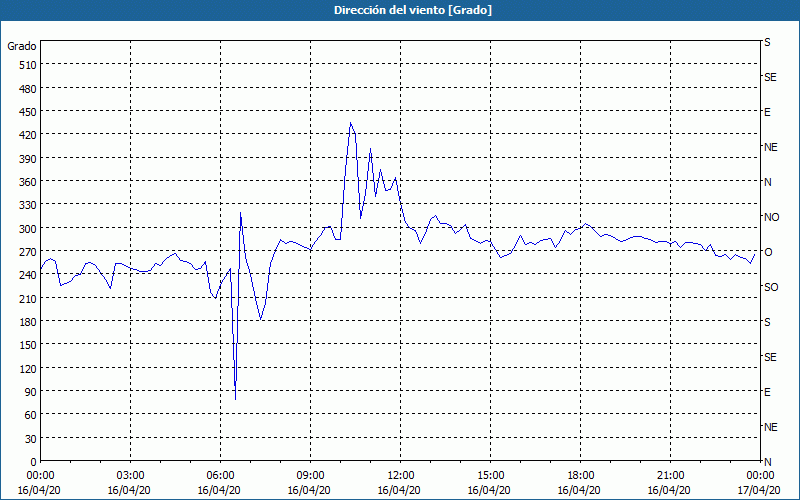
Task: Click the 480 y-axis value
Action: coord(29,89)
